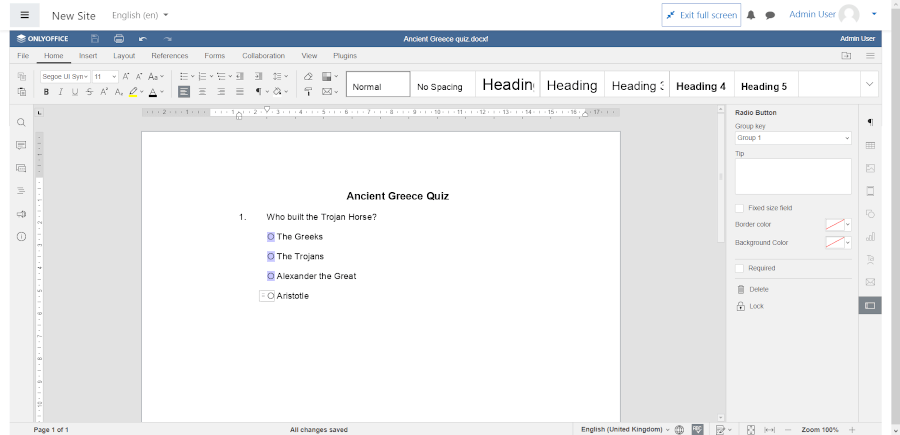
Task: Switch to the Forms tab
Action: click(x=214, y=56)
